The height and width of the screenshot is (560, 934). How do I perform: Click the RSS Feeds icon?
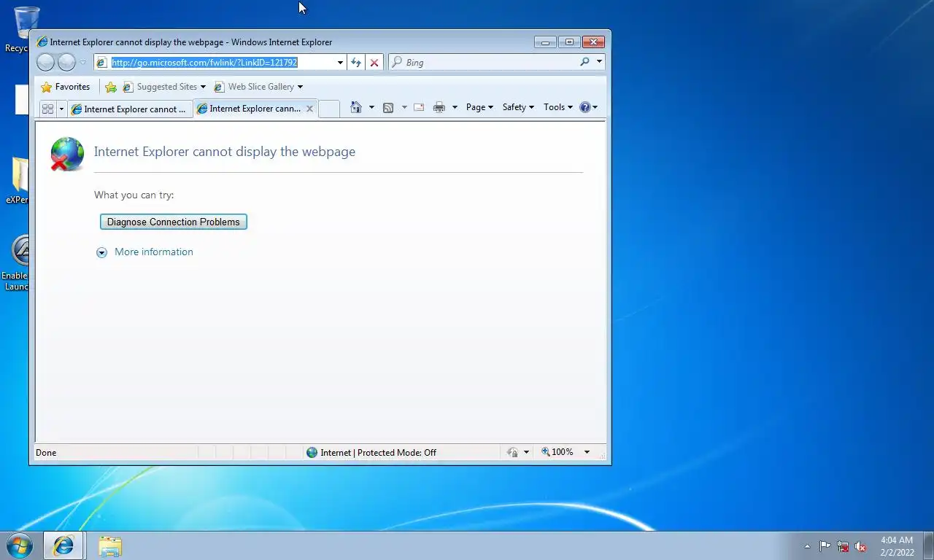388,107
